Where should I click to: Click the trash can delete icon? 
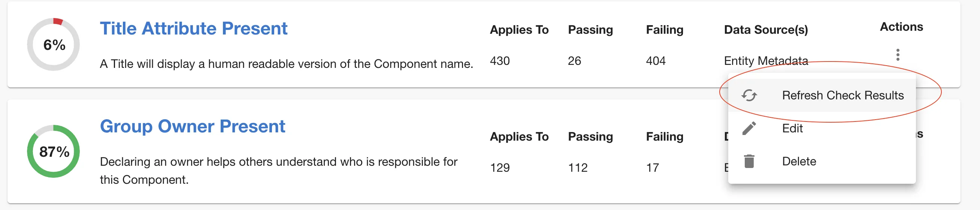click(749, 161)
